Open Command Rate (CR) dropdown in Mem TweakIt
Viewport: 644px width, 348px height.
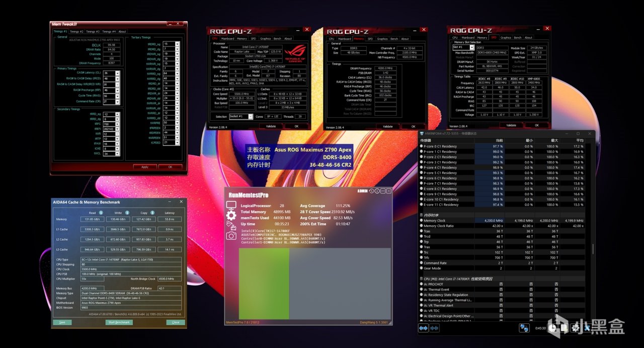tap(118, 101)
